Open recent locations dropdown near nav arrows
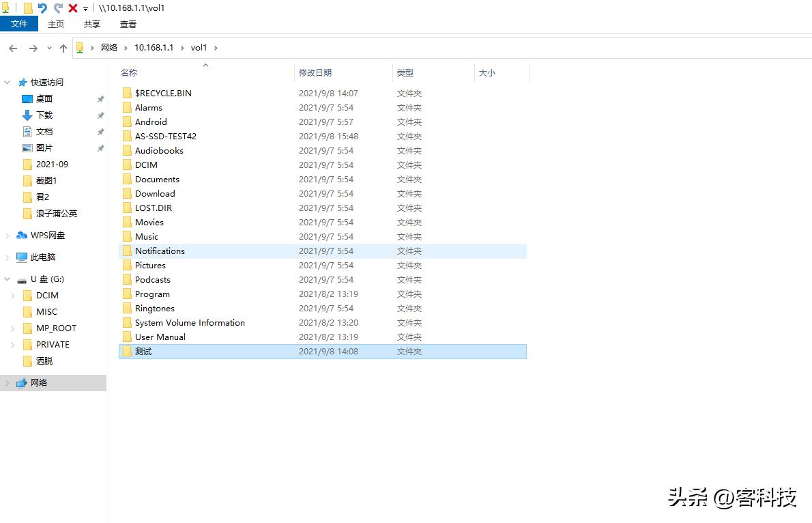This screenshot has width=812, height=523. point(49,48)
